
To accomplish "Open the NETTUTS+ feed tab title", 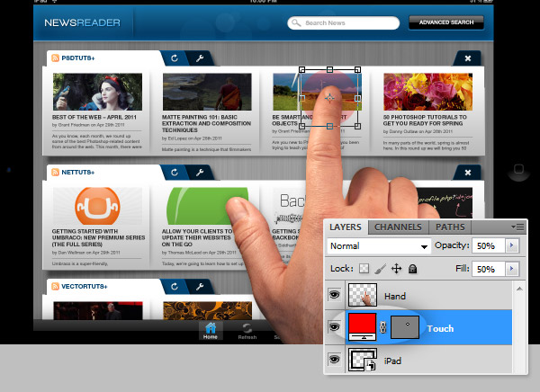I will click(x=77, y=172).
